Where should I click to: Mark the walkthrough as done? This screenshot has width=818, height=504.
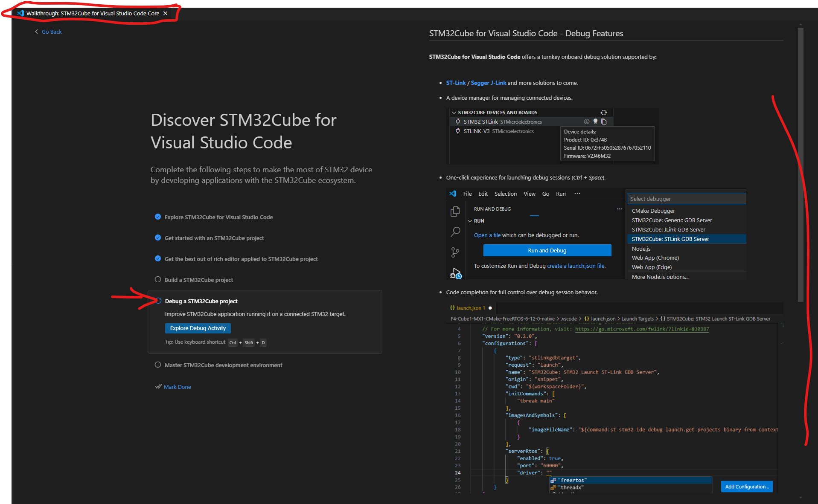[x=177, y=387]
